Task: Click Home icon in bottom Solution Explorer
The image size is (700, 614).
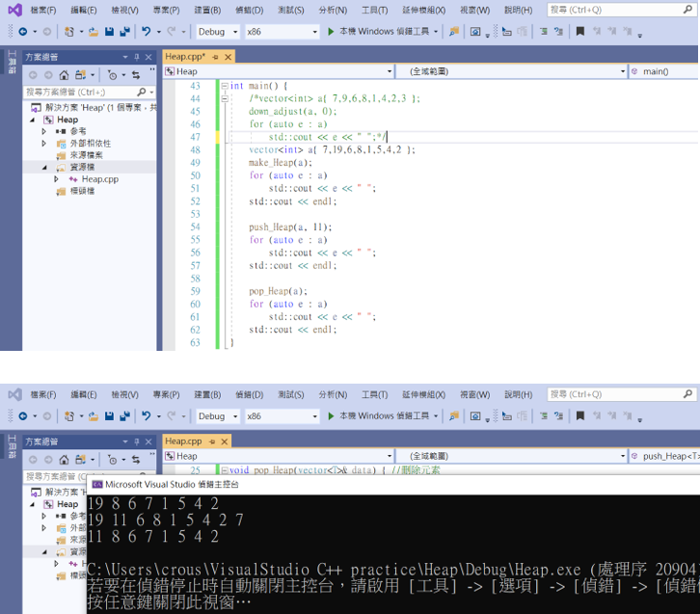Action: pos(65,460)
